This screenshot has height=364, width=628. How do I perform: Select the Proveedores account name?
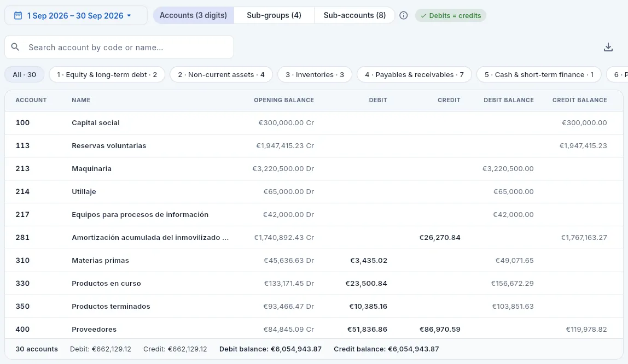94,329
